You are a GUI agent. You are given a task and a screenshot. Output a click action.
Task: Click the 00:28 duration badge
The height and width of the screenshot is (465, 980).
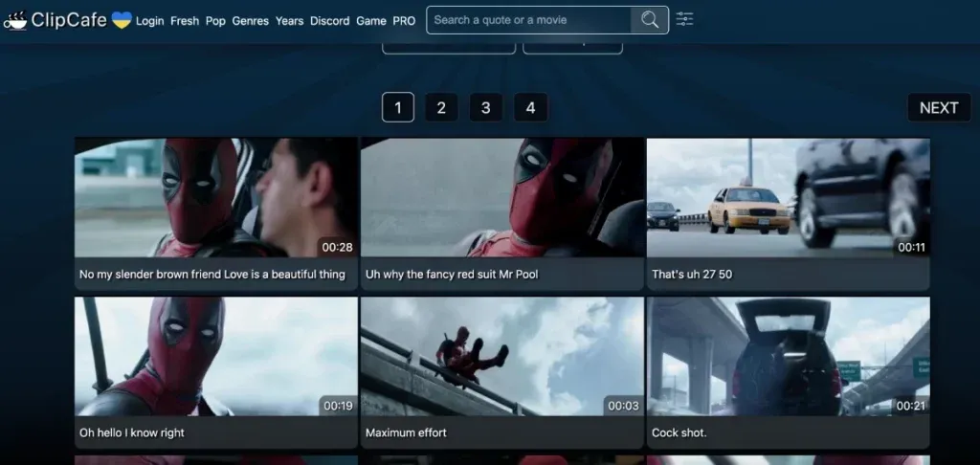338,248
